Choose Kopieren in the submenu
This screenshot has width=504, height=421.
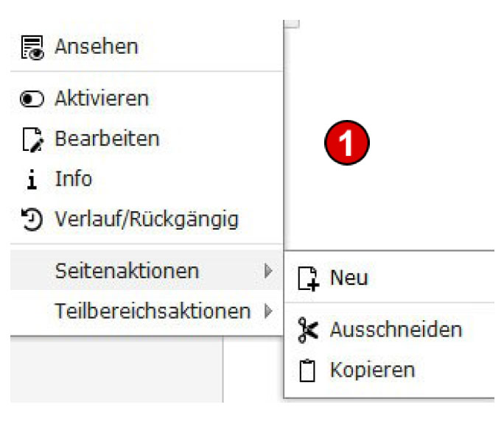click(373, 370)
